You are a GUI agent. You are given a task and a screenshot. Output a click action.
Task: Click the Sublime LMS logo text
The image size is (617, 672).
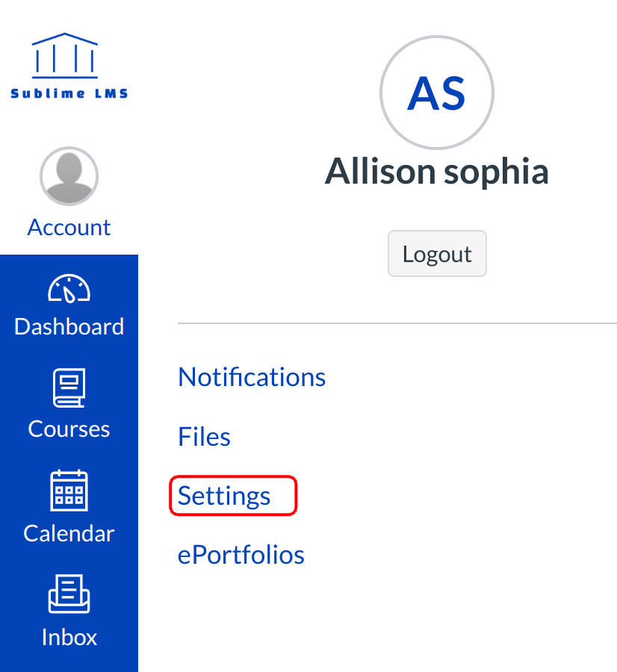pyautogui.click(x=69, y=94)
